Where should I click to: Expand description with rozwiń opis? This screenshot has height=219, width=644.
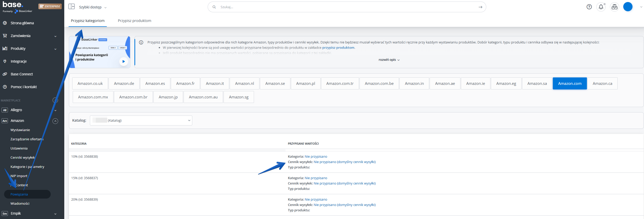pyautogui.click(x=389, y=60)
